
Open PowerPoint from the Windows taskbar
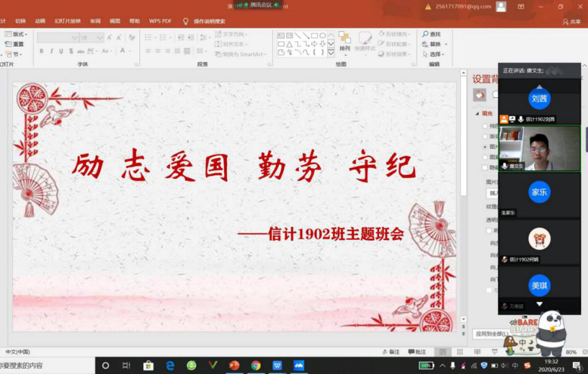[x=234, y=366]
